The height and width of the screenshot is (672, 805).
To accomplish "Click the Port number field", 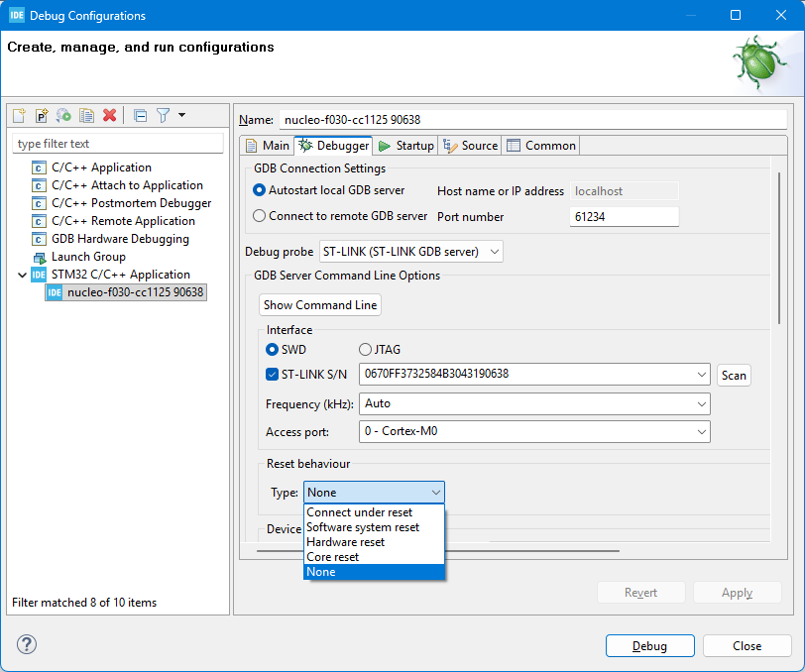I will coord(624,217).
